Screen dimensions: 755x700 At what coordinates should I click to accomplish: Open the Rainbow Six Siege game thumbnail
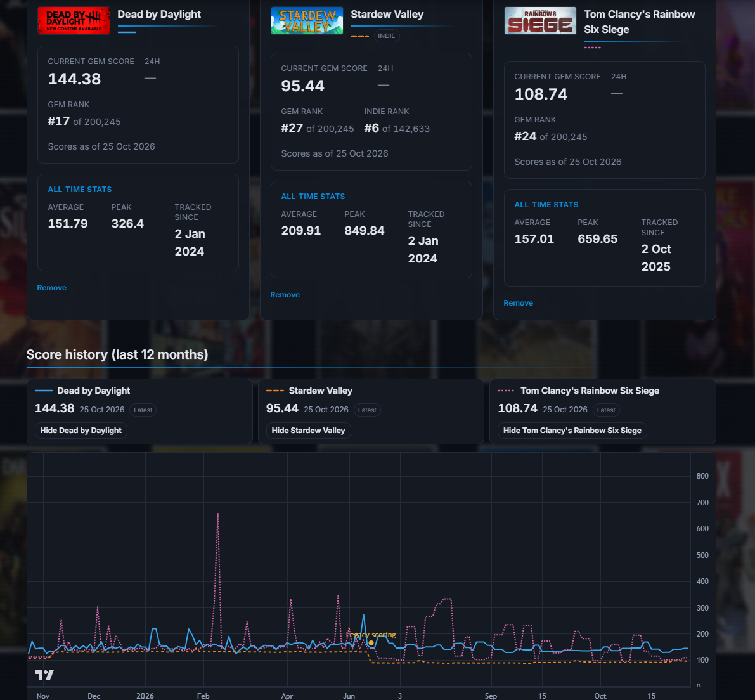pyautogui.click(x=539, y=21)
